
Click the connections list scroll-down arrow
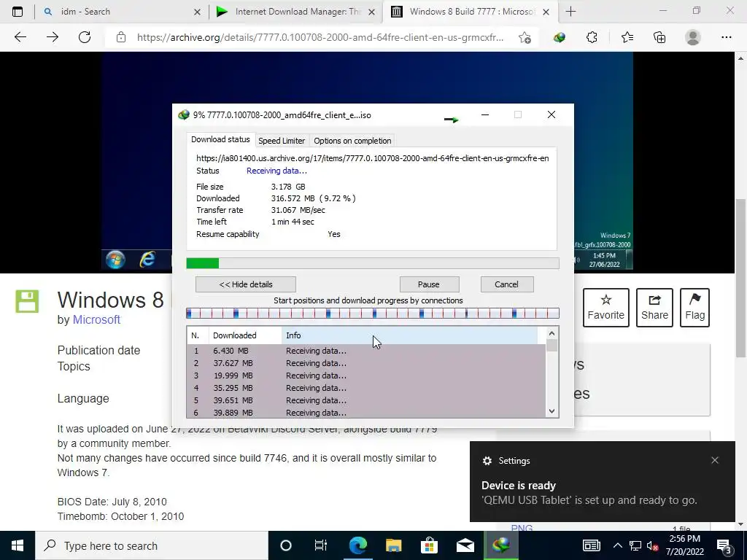pyautogui.click(x=551, y=411)
